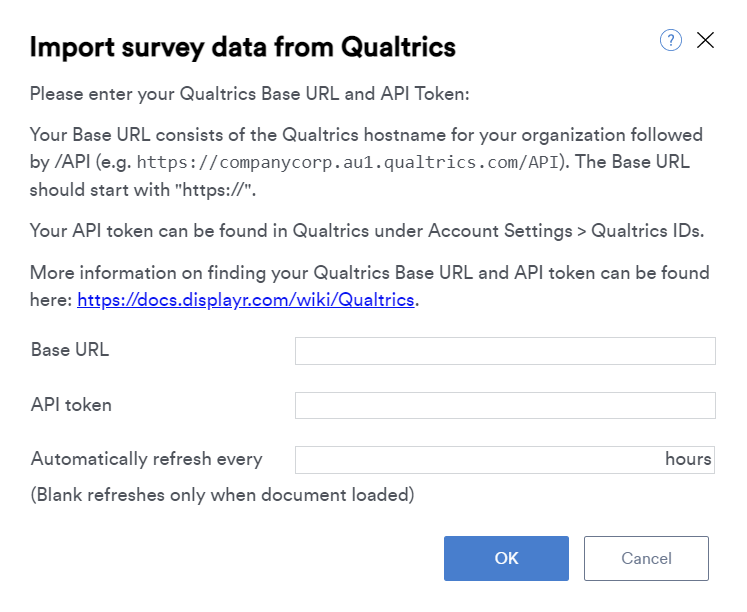
Task: Click the "Import survey data from Qualtrics" title
Action: pyautogui.click(x=242, y=47)
